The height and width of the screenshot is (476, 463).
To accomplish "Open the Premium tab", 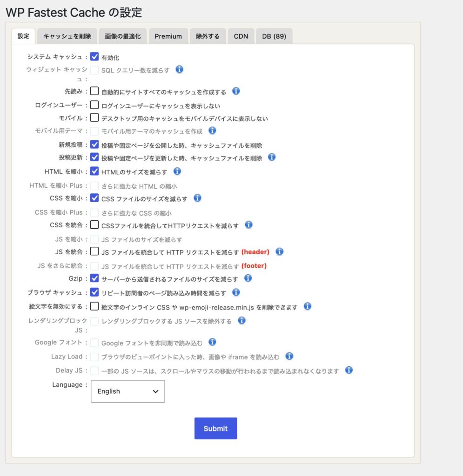I will tap(168, 36).
